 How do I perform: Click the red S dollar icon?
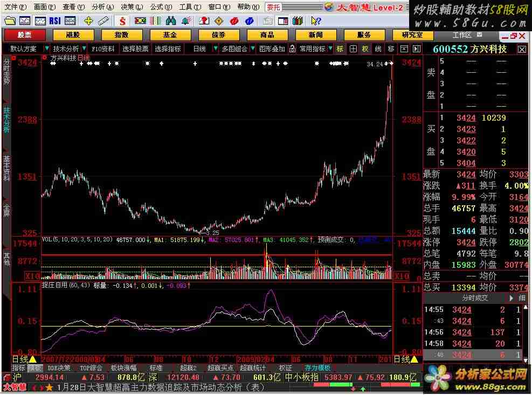tap(123, 20)
